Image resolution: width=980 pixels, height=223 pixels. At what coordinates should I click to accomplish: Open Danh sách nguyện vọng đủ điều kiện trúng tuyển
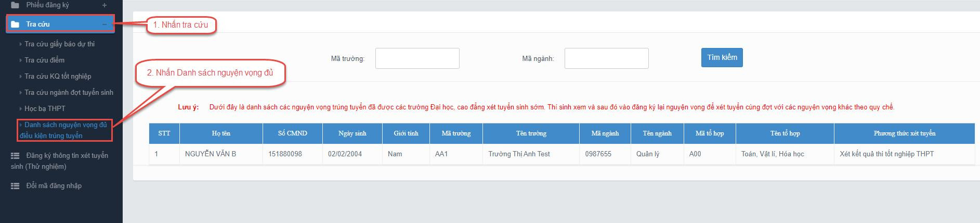65,130
